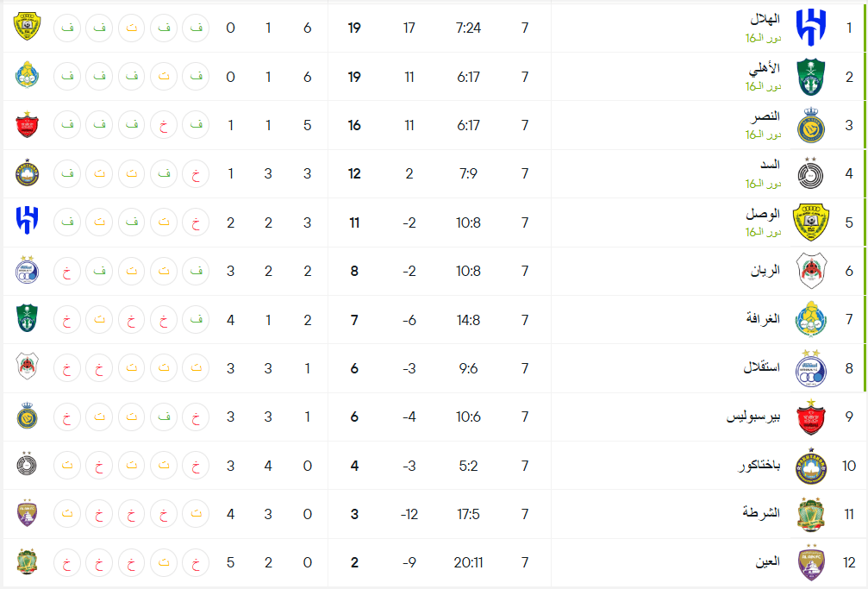Click the Al Rayyan crest beside الريان
This screenshot has width=868, height=589.
(811, 271)
